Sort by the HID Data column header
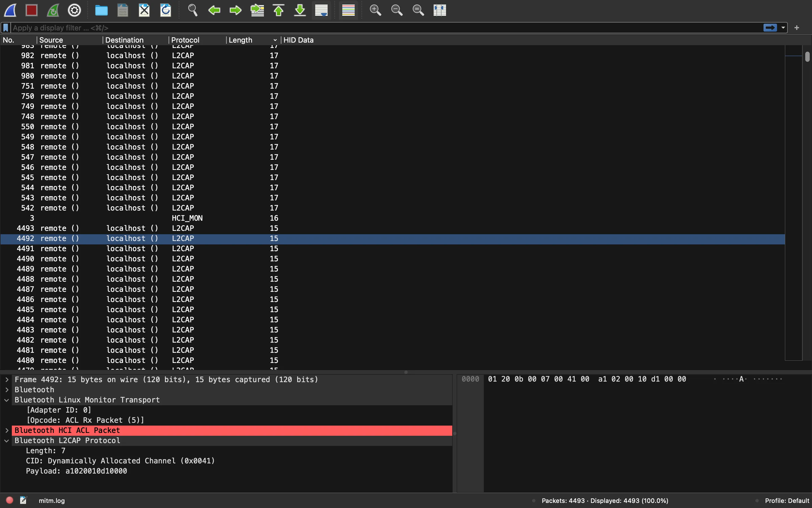Viewport: 812px width, 508px height. point(533,40)
